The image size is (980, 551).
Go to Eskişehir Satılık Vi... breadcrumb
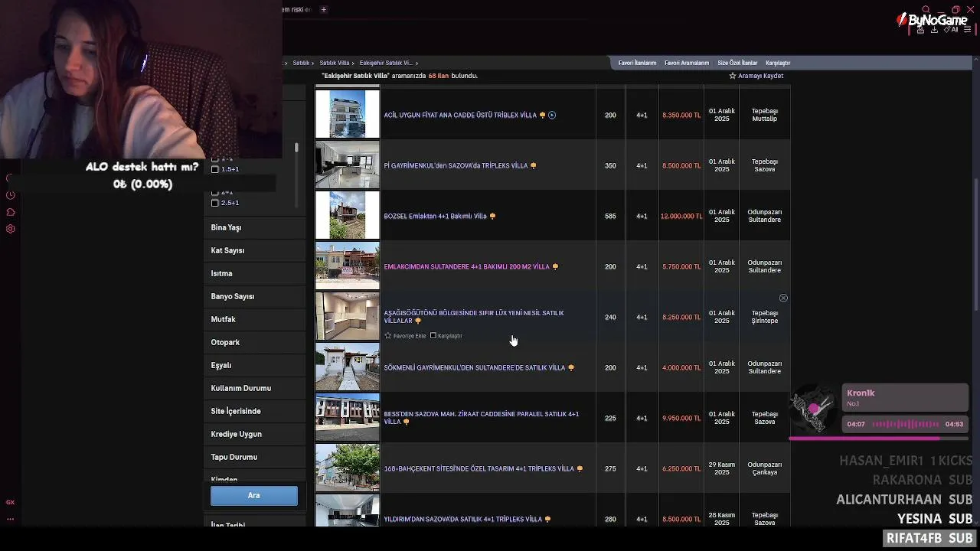click(386, 63)
